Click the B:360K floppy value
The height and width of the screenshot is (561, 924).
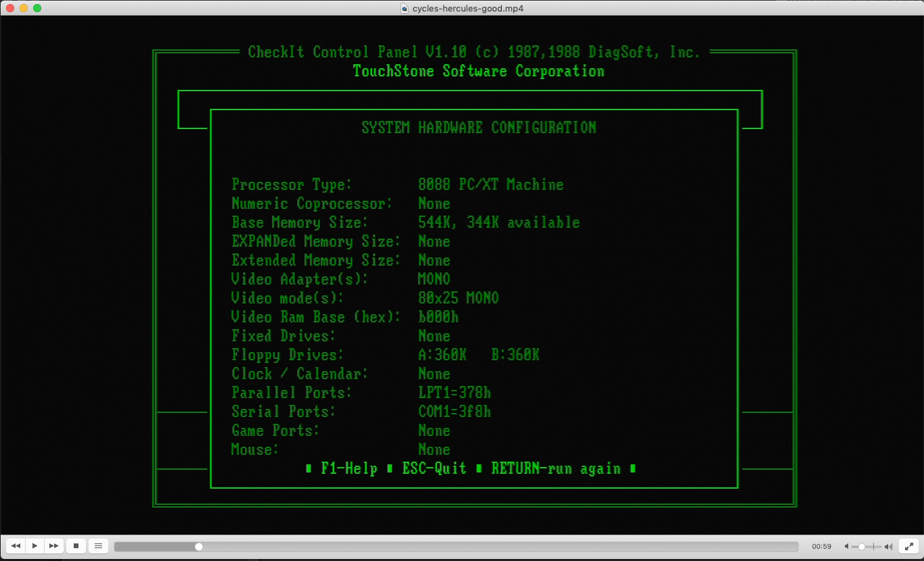point(515,355)
